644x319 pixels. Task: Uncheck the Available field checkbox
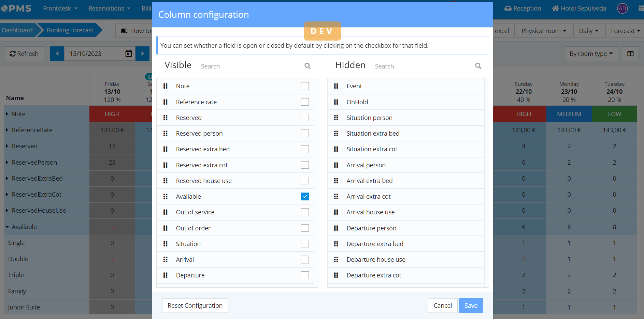[305, 197]
